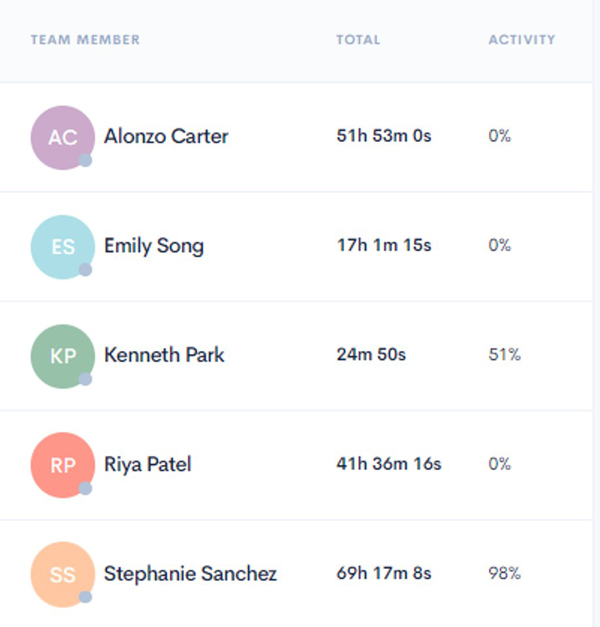This screenshot has width=600, height=627.
Task: Click Riya Patel's RP avatar
Action: pos(62,465)
